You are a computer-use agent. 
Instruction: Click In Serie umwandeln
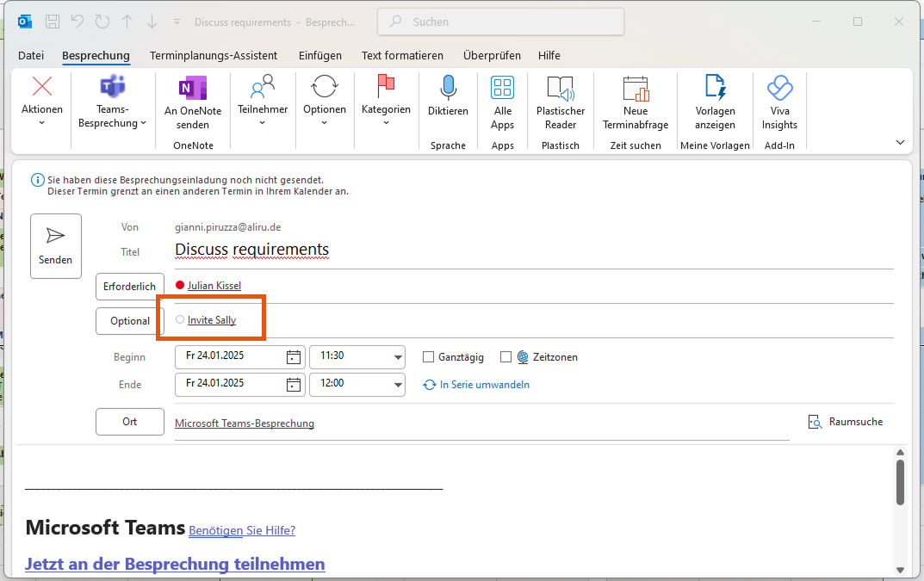coord(476,385)
